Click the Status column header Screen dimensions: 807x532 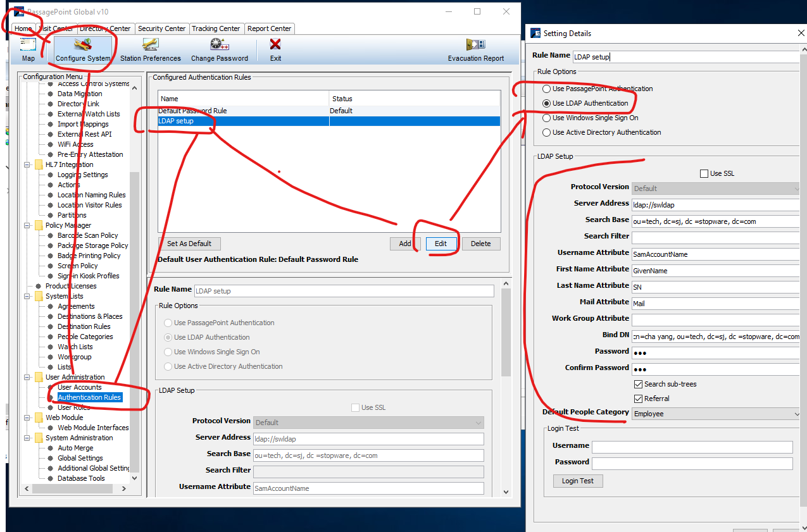point(415,99)
